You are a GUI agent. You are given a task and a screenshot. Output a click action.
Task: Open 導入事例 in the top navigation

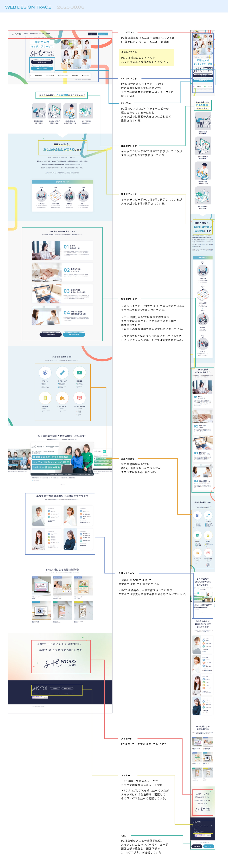(42, 34)
